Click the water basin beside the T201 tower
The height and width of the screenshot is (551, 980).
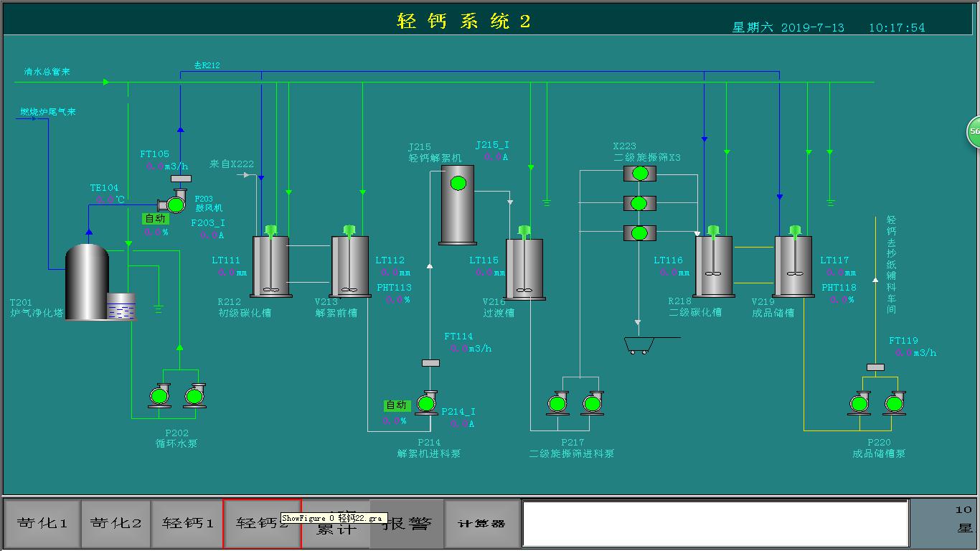(x=121, y=306)
